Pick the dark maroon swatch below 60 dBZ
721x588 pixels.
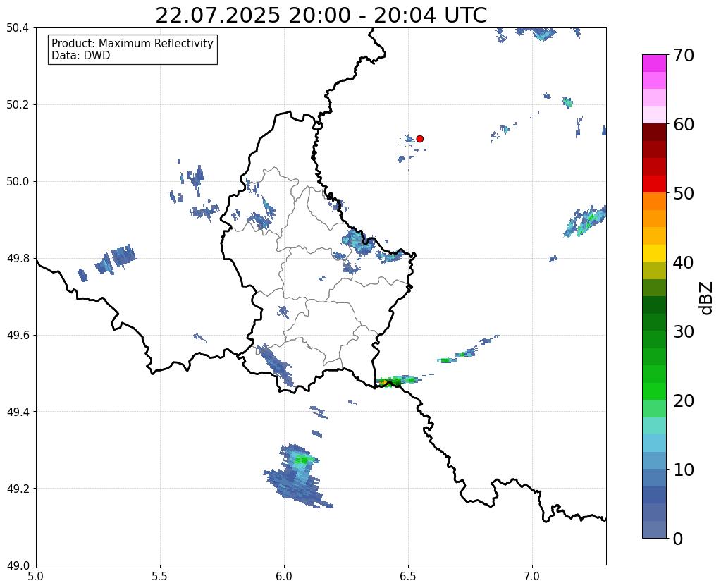654,133
